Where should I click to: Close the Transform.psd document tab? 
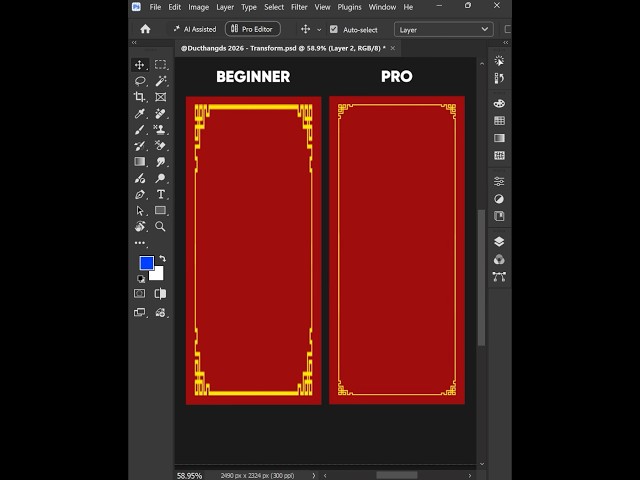tap(393, 48)
